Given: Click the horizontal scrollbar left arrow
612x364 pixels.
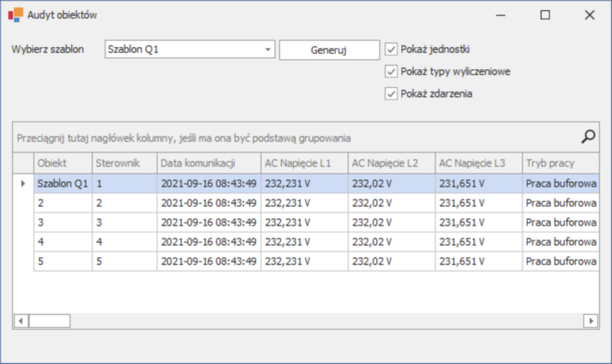Looking at the screenshot, I should pyautogui.click(x=21, y=322).
